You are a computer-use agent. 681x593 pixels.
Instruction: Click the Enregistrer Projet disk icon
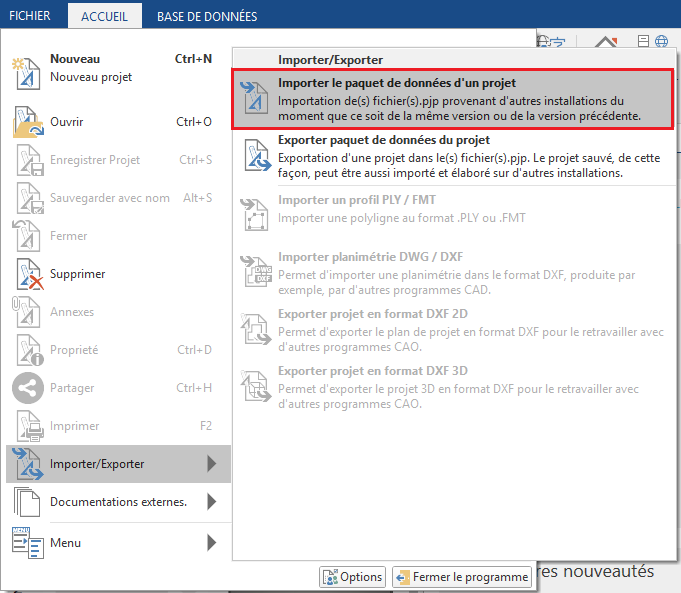29,160
